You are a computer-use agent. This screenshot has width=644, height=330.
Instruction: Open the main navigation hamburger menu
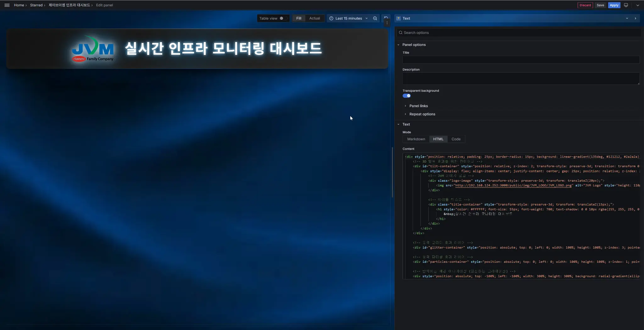(7, 5)
